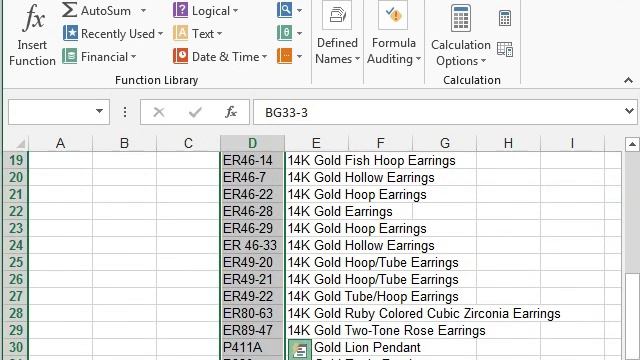Click 14K Gold Ruby Colored Cubic Zirconia cell

pos(424,313)
